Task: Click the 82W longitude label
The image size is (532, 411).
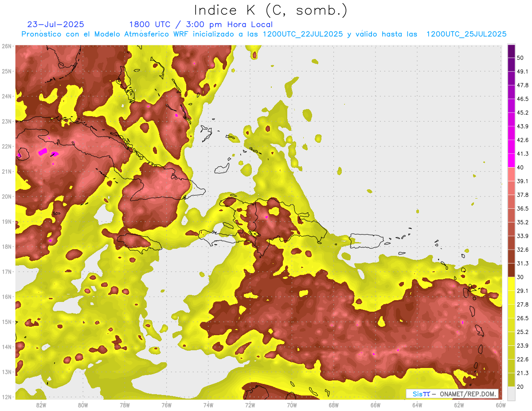Action: click(41, 405)
